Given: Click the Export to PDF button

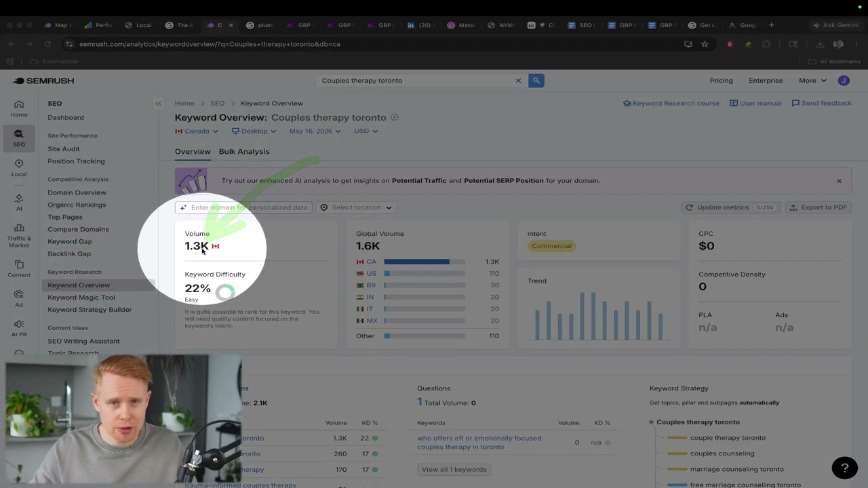Looking at the screenshot, I should (818, 207).
